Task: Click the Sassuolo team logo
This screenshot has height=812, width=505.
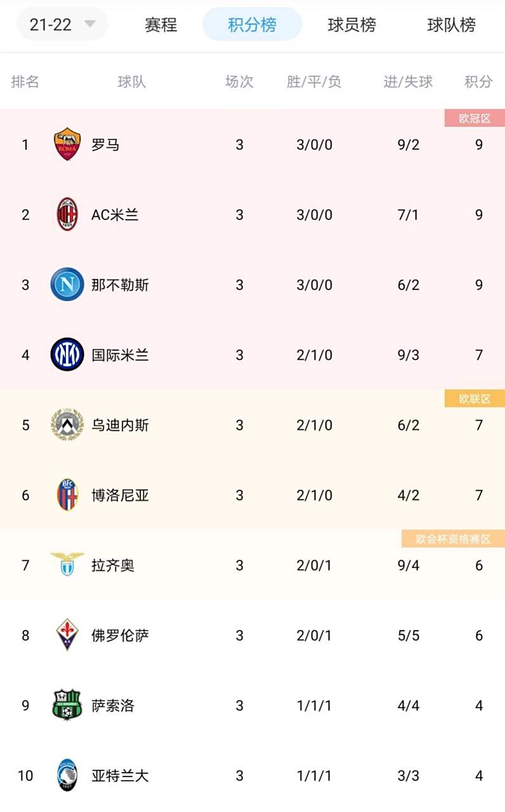Action: click(x=67, y=705)
